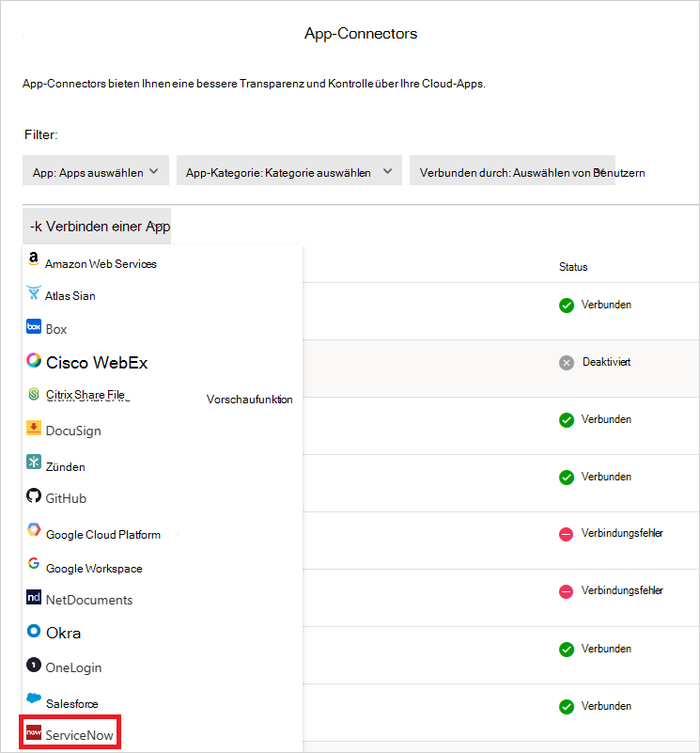700x753 pixels.
Task: Click the Okra logo icon
Action: pyautogui.click(x=34, y=631)
